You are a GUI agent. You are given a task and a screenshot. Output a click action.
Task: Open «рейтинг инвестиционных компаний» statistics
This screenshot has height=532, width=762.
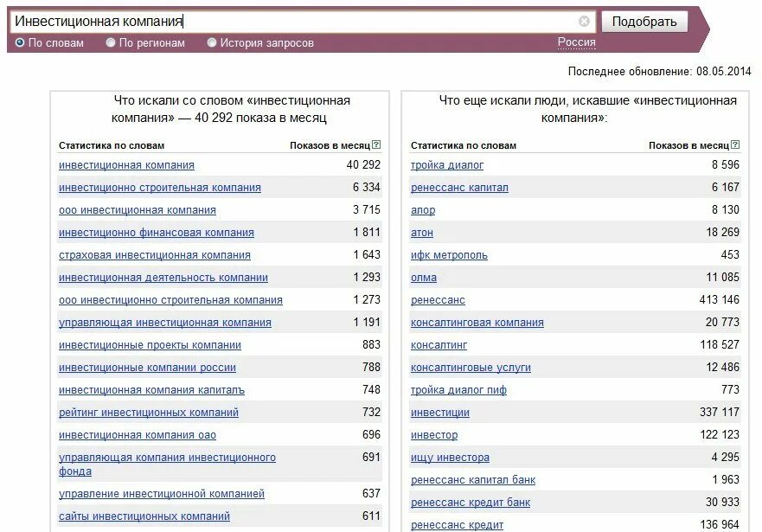click(x=149, y=412)
